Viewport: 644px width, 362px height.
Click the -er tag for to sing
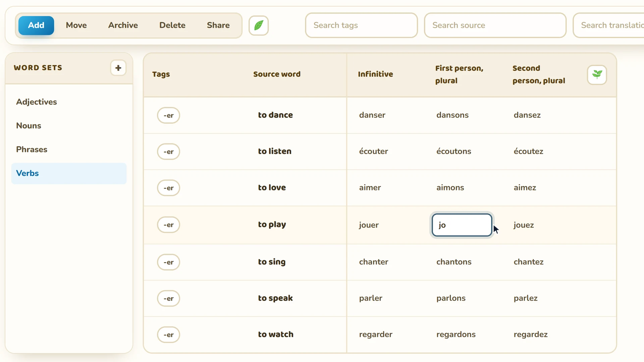pyautogui.click(x=168, y=262)
